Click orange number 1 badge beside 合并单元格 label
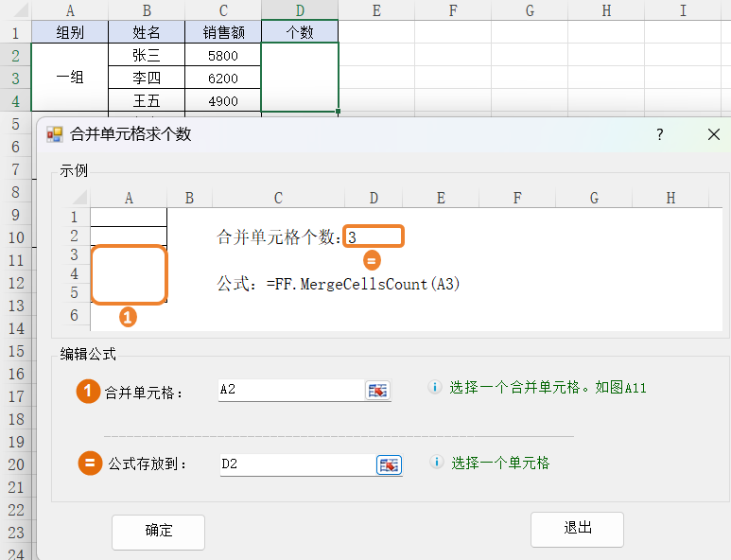The width and height of the screenshot is (731, 560). tap(88, 391)
